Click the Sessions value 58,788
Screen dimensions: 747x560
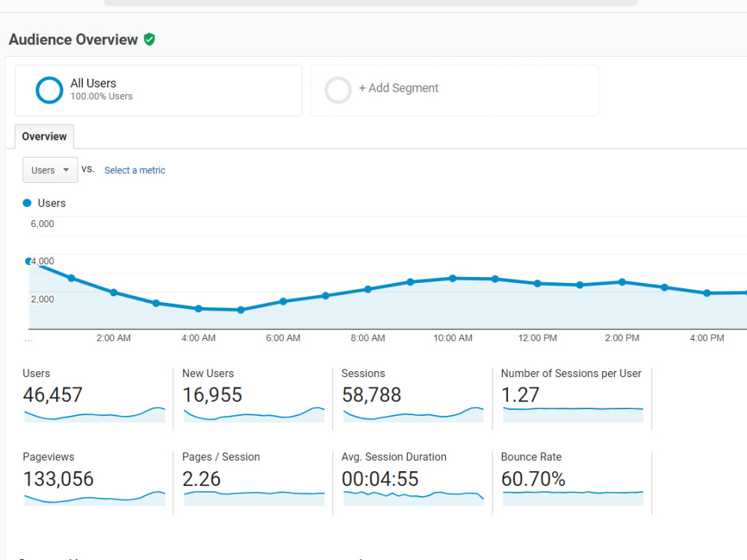coord(371,395)
